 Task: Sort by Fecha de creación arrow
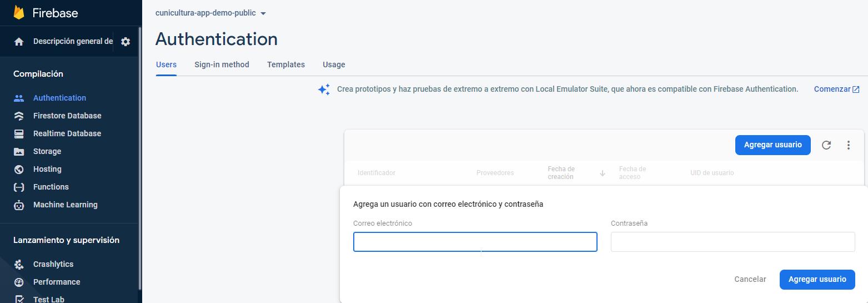coord(603,173)
